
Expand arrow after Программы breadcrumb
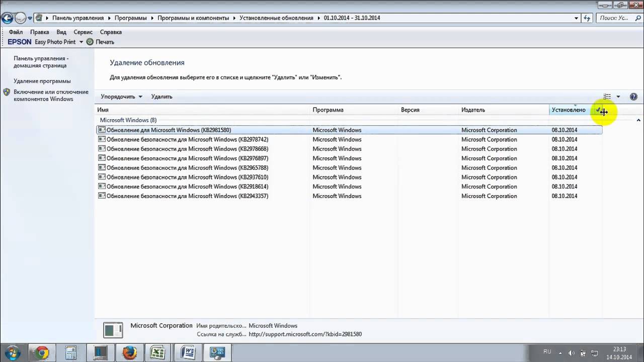coord(152,18)
